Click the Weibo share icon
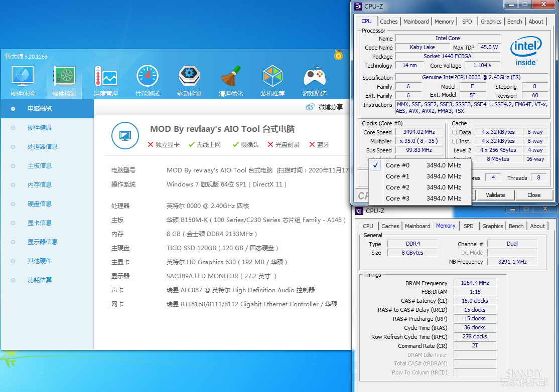This screenshot has width=559, height=392. click(310, 107)
